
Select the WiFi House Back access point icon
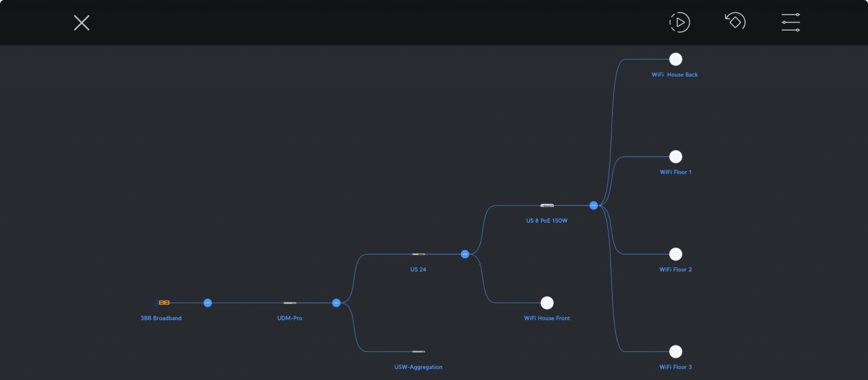(676, 59)
